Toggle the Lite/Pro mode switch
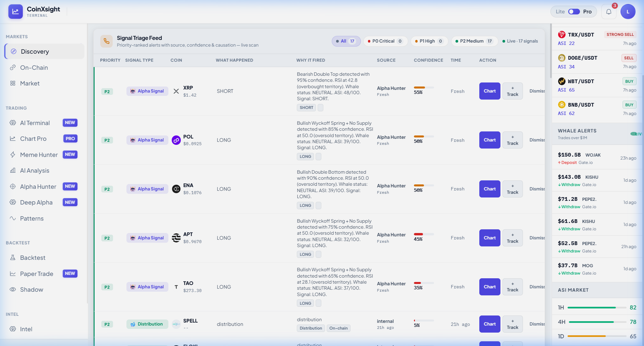This screenshot has width=644, height=346. 574,12
